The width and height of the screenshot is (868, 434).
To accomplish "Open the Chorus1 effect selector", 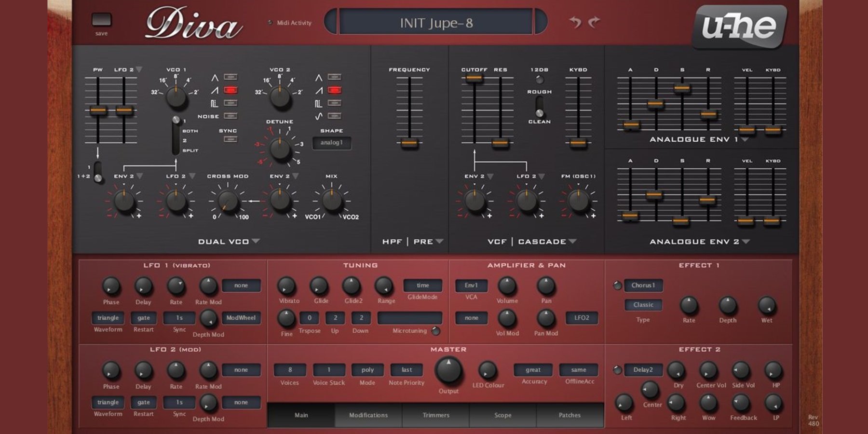I will click(643, 285).
